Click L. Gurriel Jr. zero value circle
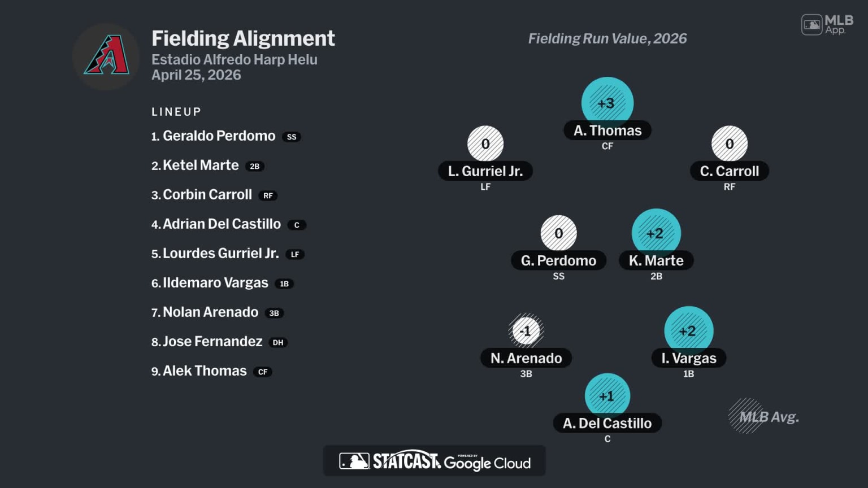Viewport: 868px width, 488px height. tap(485, 143)
